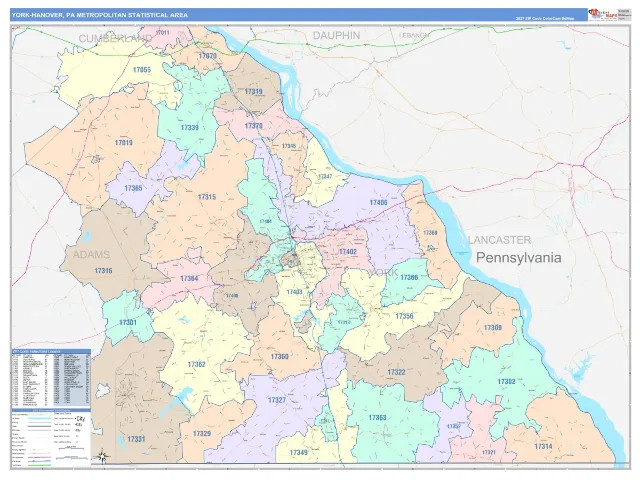Select the LANCASTER county label
The height and width of the screenshot is (480, 640).
pyautogui.click(x=500, y=240)
